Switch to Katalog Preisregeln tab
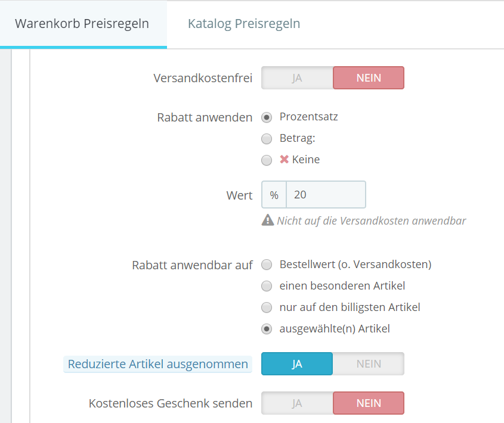This screenshot has width=504, height=423. click(243, 24)
